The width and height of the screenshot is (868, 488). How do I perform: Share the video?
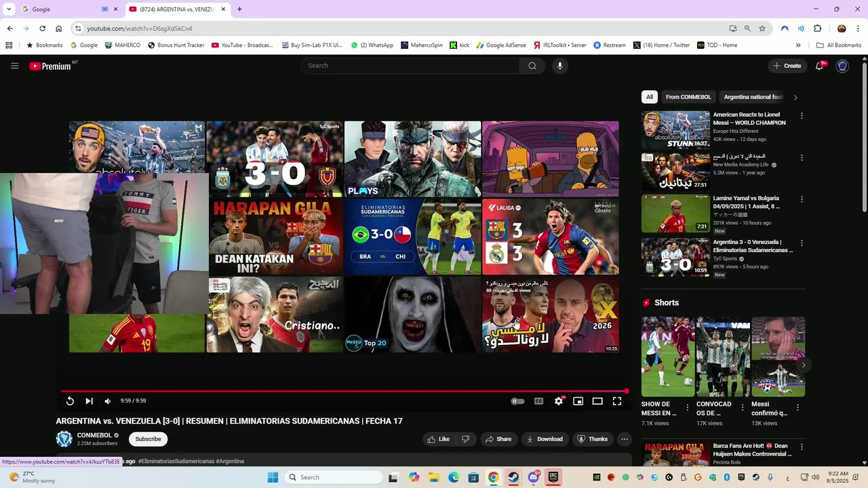tap(498, 439)
